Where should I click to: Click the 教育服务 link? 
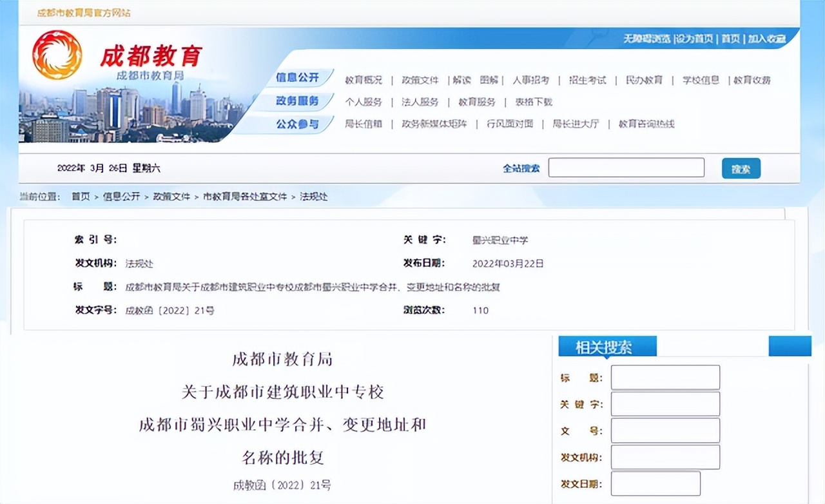[477, 102]
